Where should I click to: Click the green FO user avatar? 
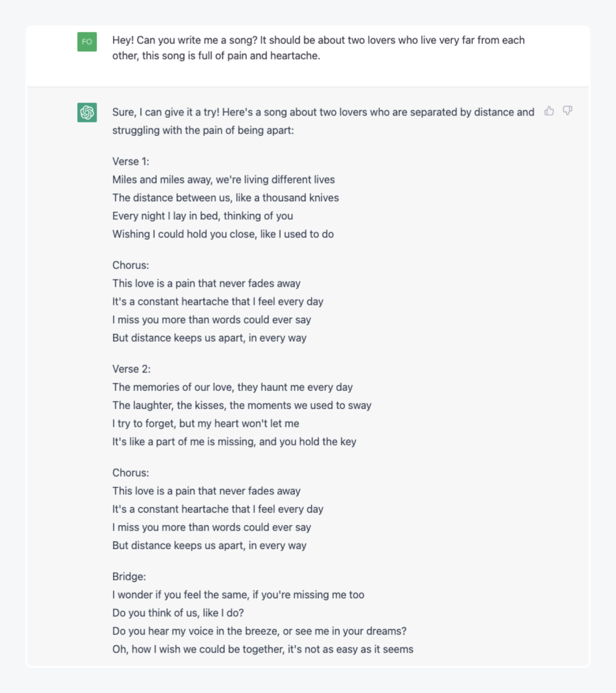[87, 42]
